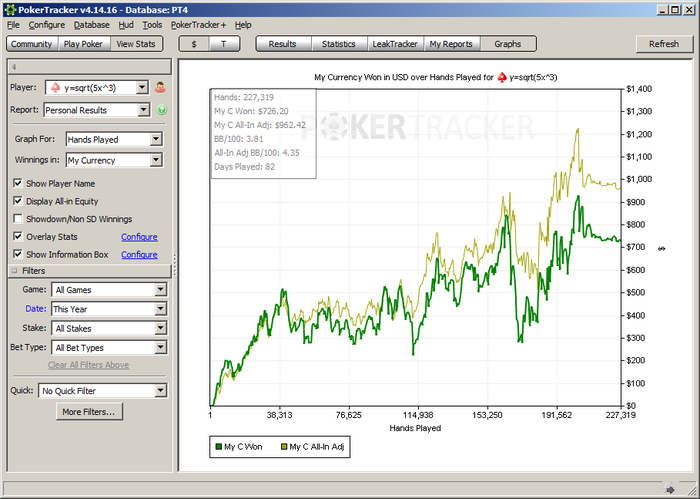This screenshot has width=700, height=499.
Task: Click the yellow My C All-In Adj swatch
Action: 284,447
